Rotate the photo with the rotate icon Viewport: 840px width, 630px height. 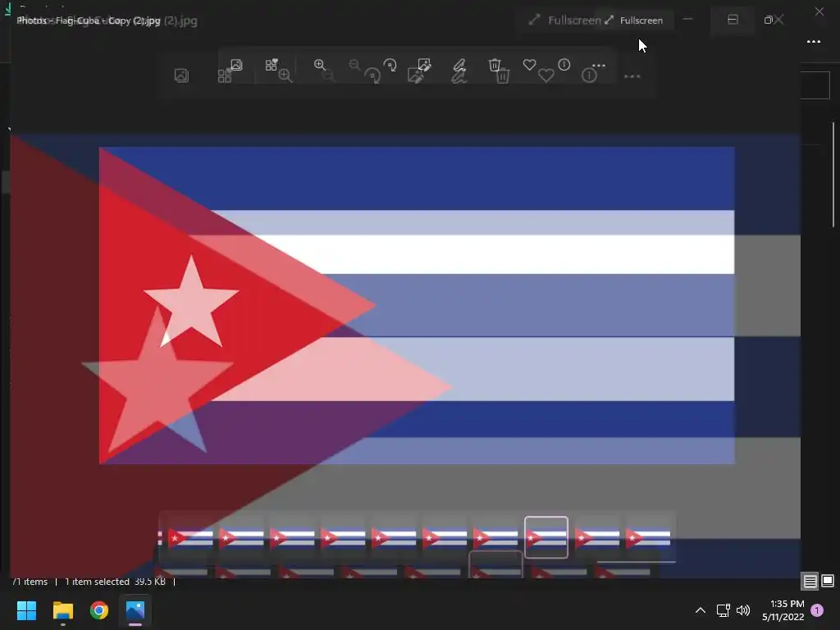pos(390,66)
